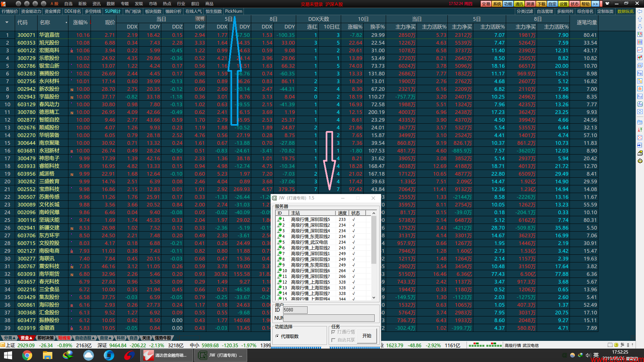Click the small square icon beside 上证 index
The width and height of the screenshot is (644, 362).
coord(3,345)
